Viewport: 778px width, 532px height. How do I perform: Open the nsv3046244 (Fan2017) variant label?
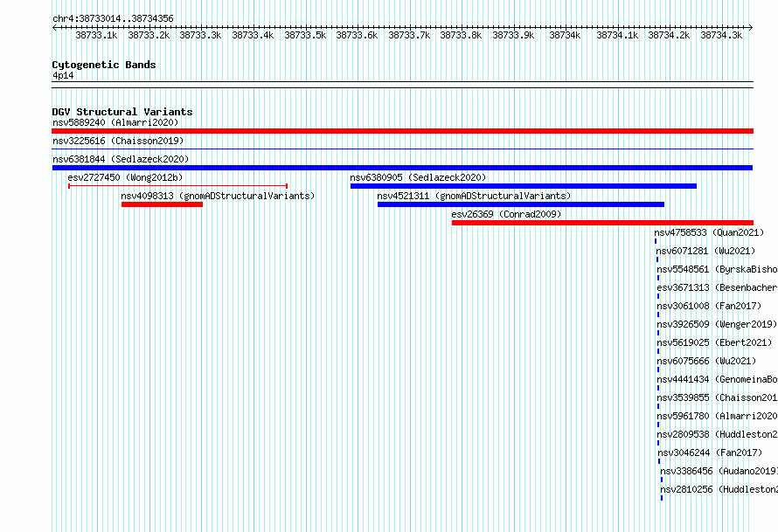(710, 453)
